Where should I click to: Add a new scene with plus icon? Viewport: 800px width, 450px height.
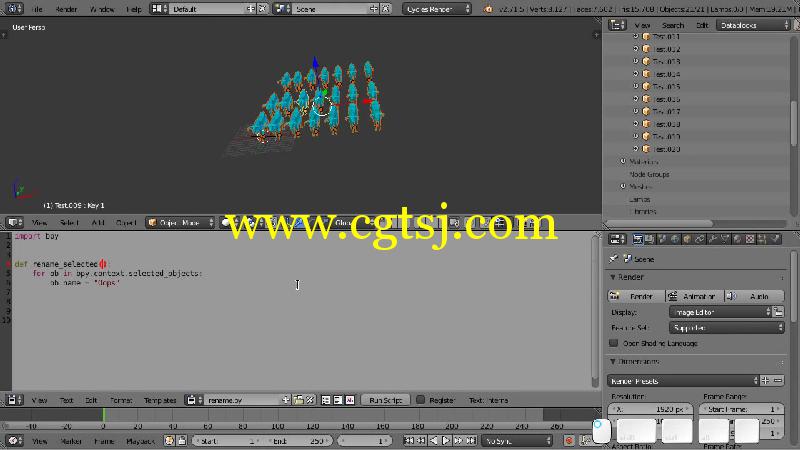coord(373,9)
